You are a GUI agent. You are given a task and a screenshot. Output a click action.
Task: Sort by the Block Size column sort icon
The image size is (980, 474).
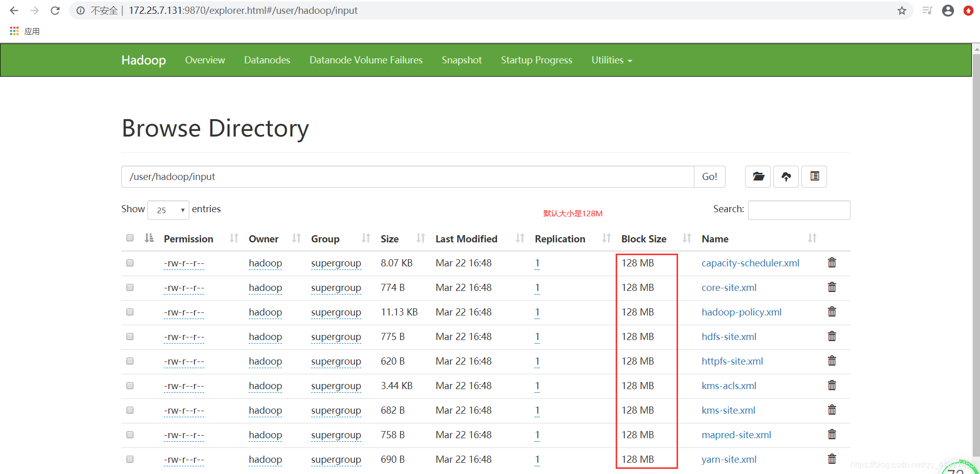click(687, 238)
